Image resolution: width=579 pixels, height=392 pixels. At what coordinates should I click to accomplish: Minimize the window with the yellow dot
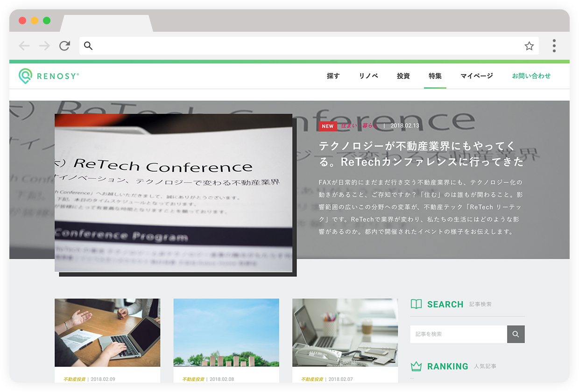pos(35,21)
